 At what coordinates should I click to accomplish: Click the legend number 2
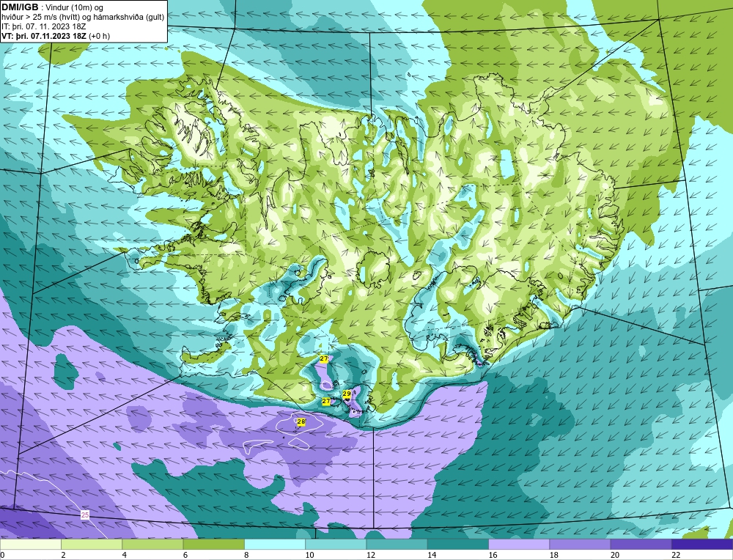pos(63,555)
